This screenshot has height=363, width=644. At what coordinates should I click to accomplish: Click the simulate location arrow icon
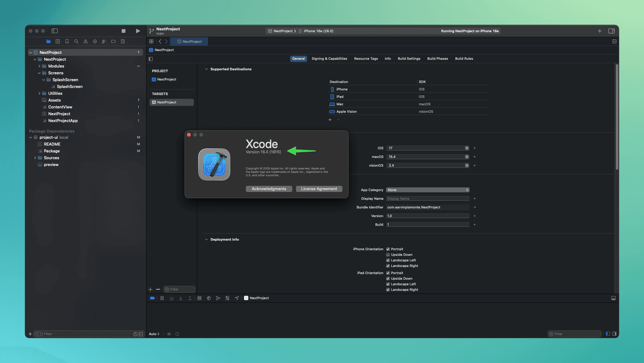[237, 298]
